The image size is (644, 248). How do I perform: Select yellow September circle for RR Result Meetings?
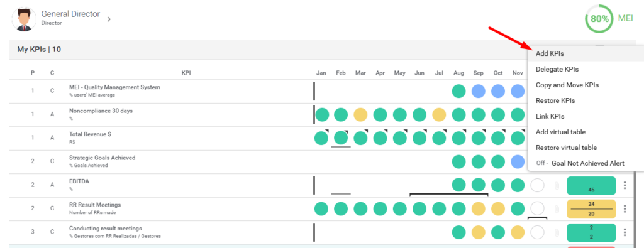[479, 209]
